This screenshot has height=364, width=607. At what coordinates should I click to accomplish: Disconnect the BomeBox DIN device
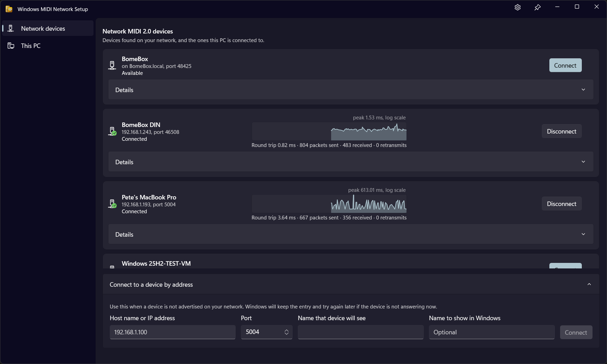[x=561, y=131]
